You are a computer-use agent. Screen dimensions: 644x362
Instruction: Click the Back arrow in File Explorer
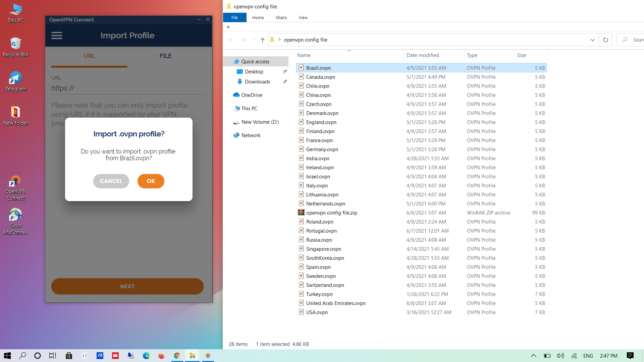pos(231,40)
